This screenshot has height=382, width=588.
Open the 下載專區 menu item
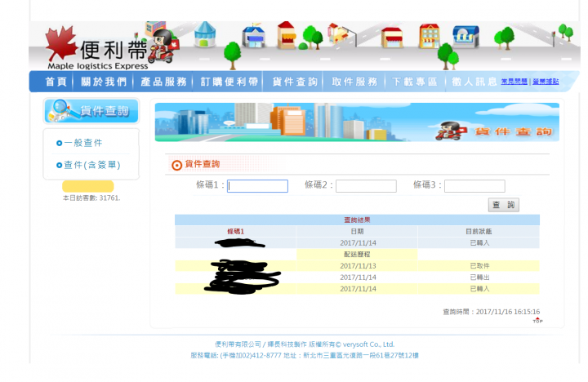pyautogui.click(x=414, y=82)
